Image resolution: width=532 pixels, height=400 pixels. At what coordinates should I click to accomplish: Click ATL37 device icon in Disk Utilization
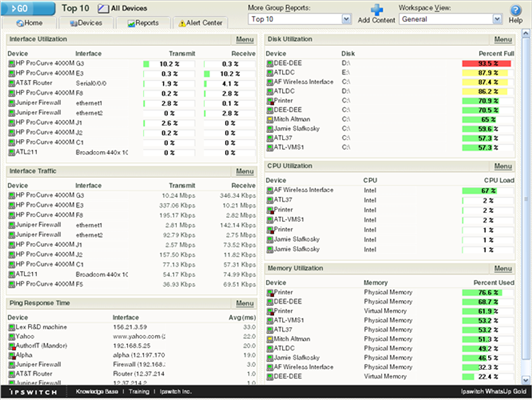click(270, 138)
